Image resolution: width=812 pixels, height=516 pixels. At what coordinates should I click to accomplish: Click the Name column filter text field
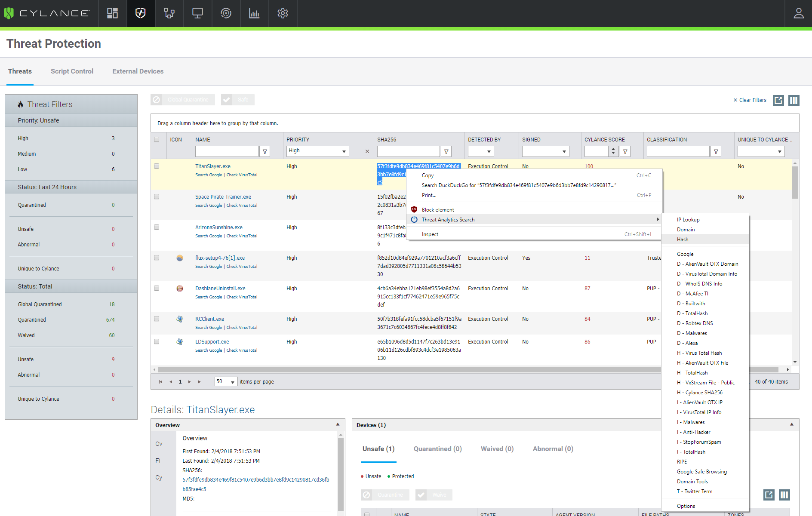point(227,151)
